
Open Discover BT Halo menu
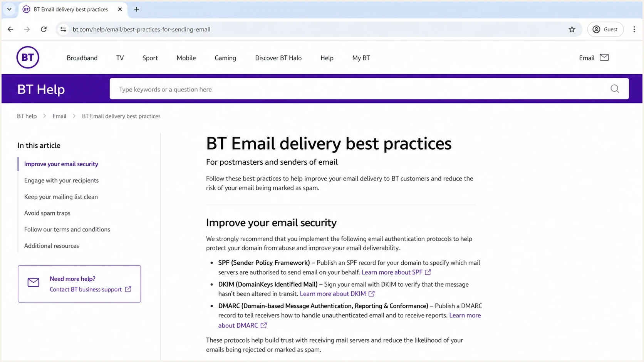coord(278,58)
